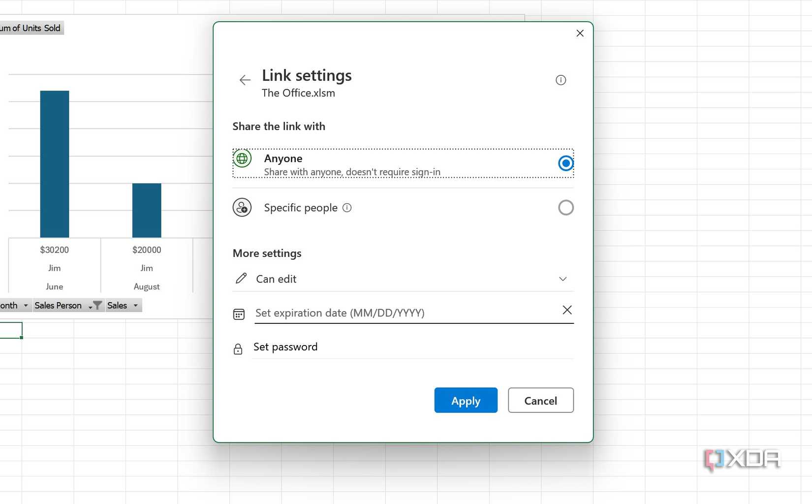Clear the expiration date with the X

pos(567,310)
